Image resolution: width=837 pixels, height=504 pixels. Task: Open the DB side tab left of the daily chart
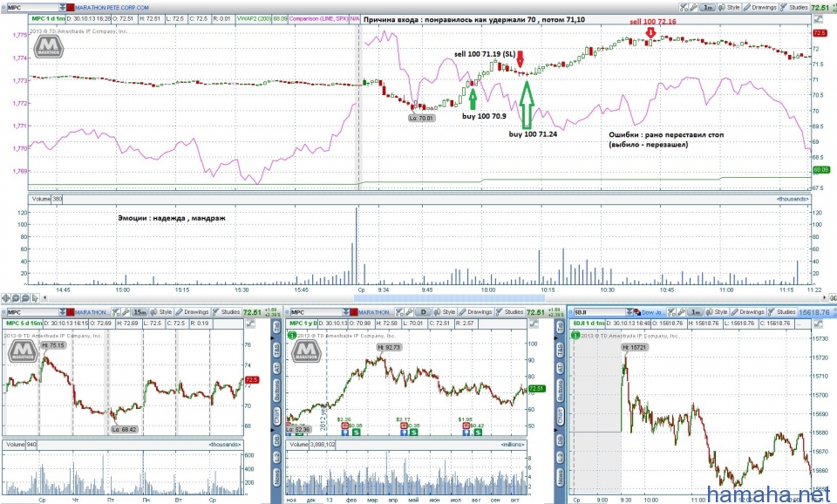coord(277,439)
